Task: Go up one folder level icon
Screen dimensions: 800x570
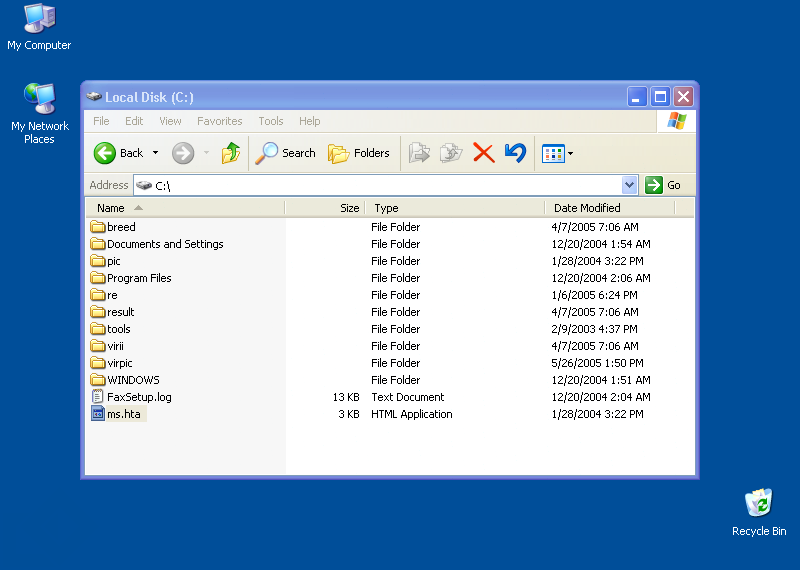Action: pyautogui.click(x=231, y=153)
